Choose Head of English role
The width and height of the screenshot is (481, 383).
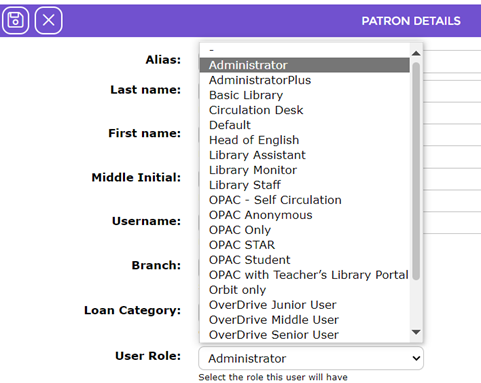point(305,140)
